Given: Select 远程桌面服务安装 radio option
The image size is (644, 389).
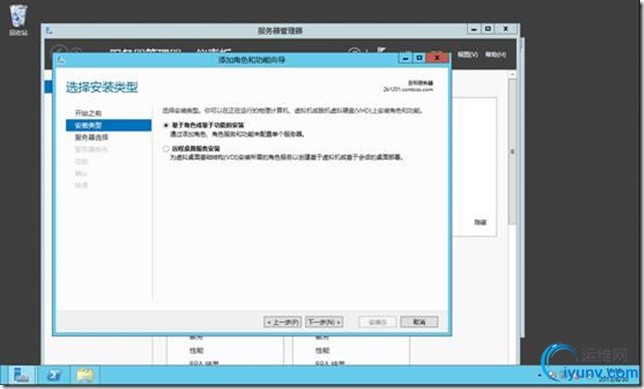Looking at the screenshot, I should pyautogui.click(x=166, y=149).
